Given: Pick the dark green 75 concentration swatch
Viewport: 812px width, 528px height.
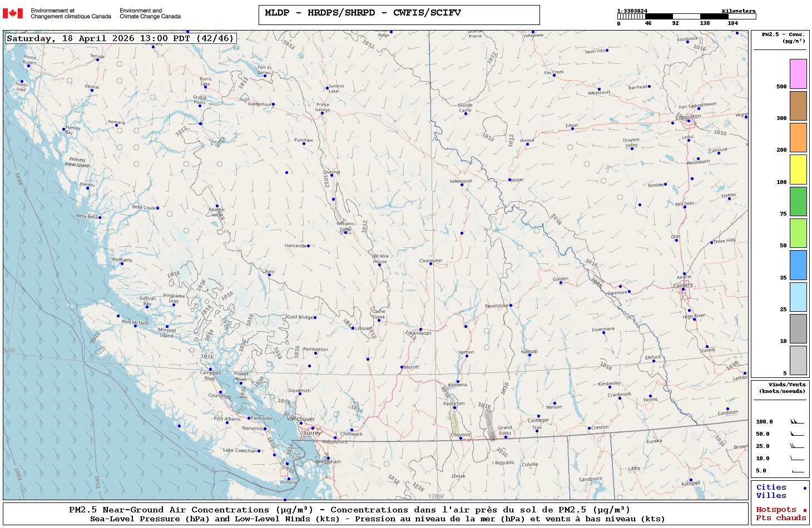Looking at the screenshot, I should point(798,201).
